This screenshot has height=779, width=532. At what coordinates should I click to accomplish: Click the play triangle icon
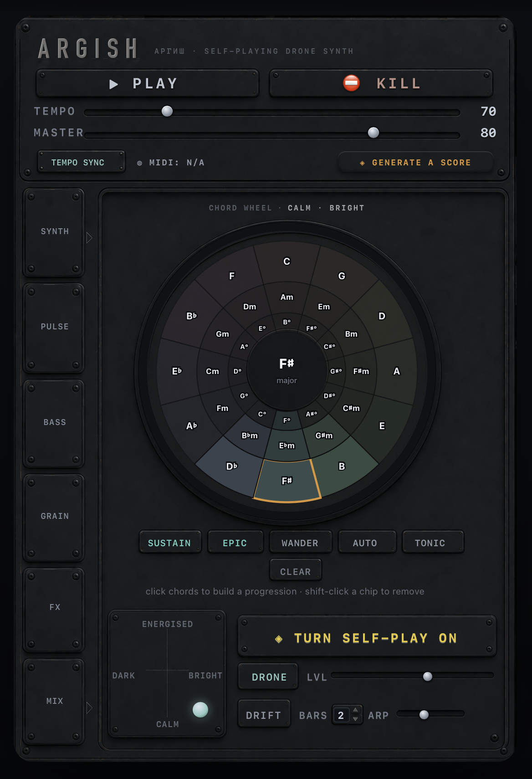[x=114, y=84]
